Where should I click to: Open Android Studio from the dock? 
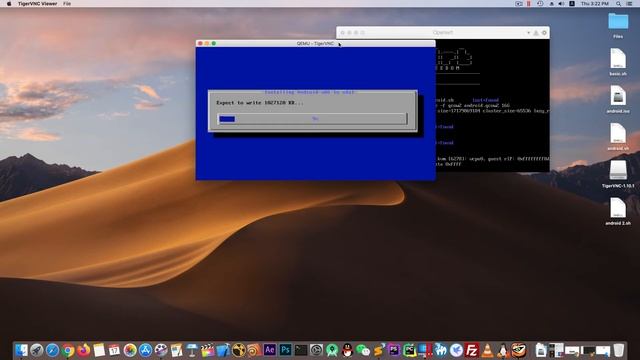click(332, 350)
